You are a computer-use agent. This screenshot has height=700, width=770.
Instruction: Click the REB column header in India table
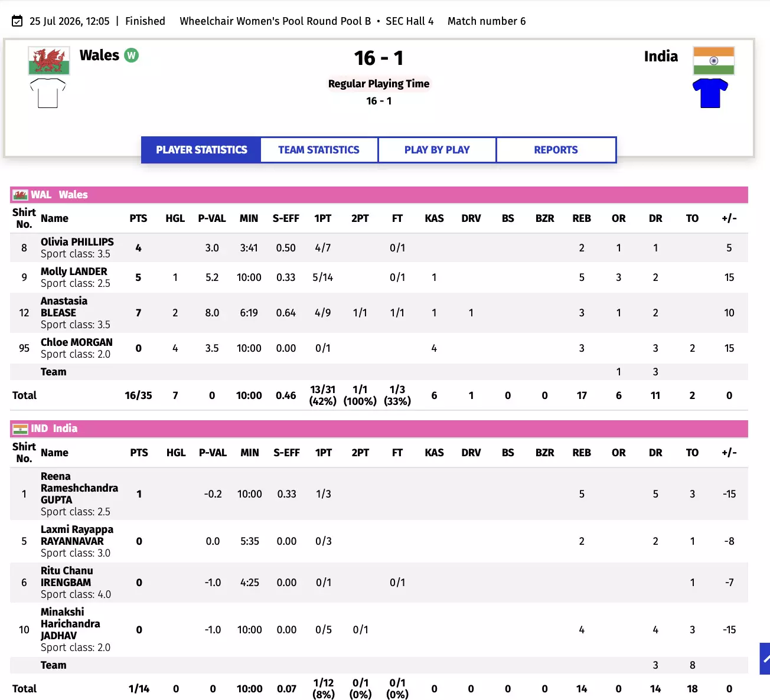click(x=582, y=453)
